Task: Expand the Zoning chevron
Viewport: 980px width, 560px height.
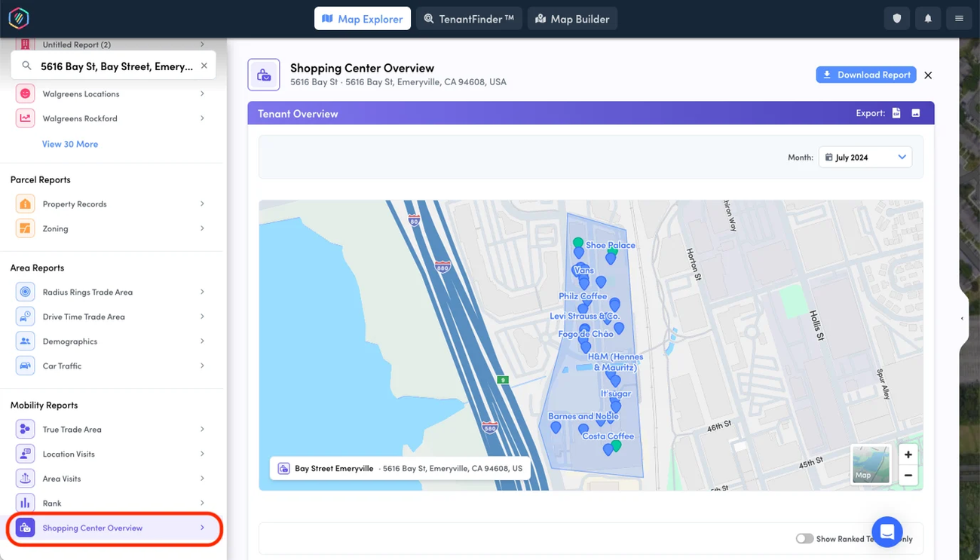Action: tap(202, 228)
